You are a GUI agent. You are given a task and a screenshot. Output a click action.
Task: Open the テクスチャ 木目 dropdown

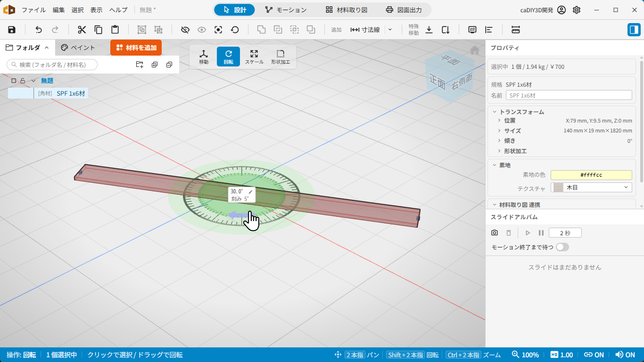coord(591,187)
